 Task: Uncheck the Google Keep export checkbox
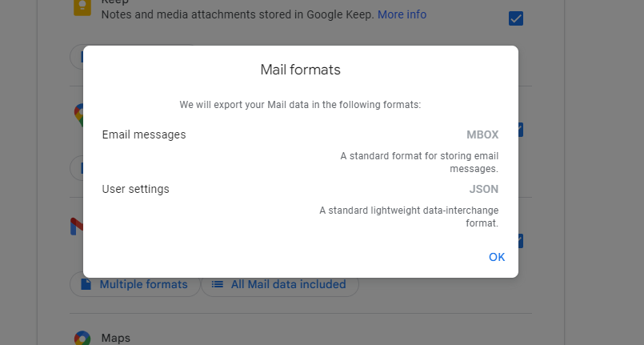click(516, 18)
